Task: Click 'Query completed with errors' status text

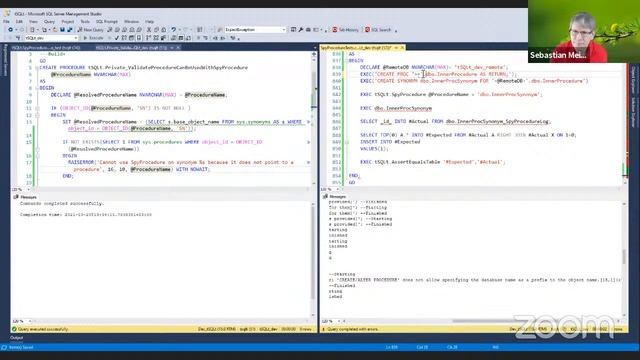Action: pyautogui.click(x=352, y=329)
